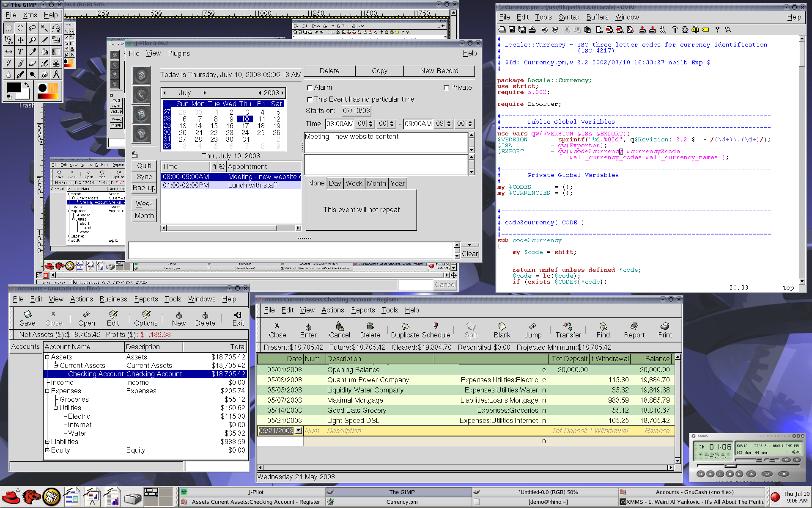Screen dimensions: 812x508
Task: Collapse the Current Assets tree node
Action: click(55, 365)
